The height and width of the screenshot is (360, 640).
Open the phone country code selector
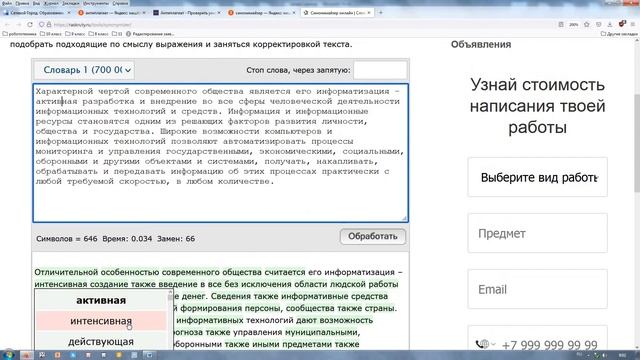[485, 344]
